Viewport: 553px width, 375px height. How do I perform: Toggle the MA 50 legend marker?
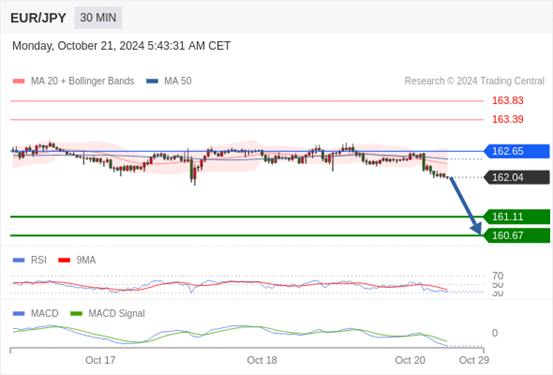(x=152, y=81)
